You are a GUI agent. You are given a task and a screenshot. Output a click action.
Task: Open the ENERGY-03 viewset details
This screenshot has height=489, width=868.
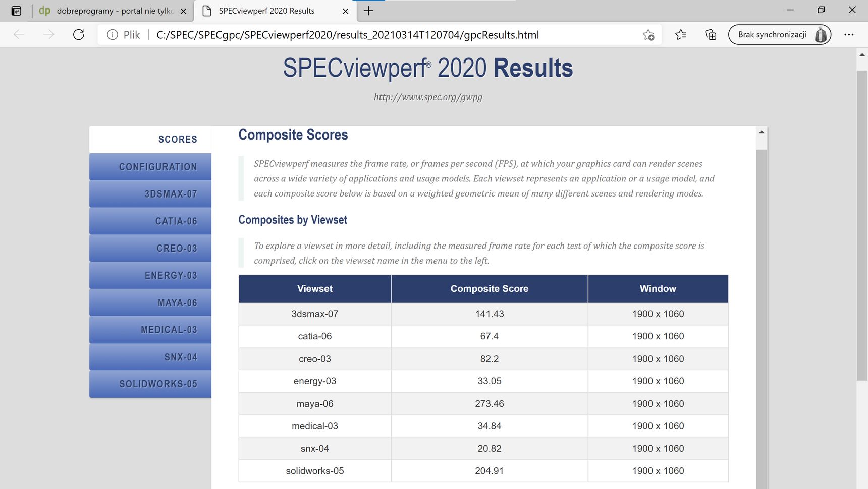coord(150,275)
